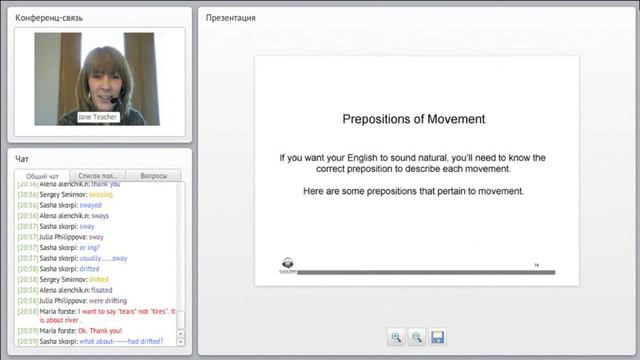
Task: Click the Презентация panel heading
Action: (x=231, y=18)
